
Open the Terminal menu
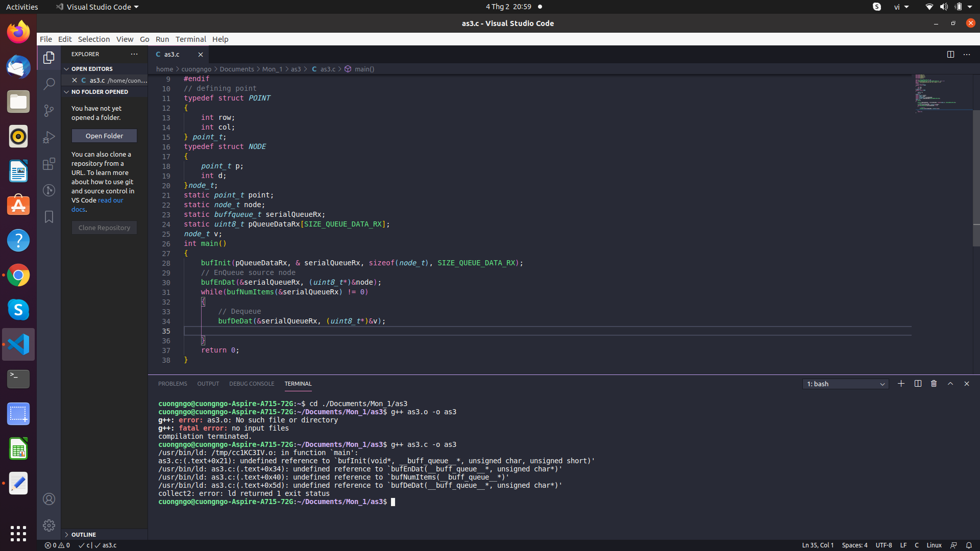pyautogui.click(x=190, y=39)
